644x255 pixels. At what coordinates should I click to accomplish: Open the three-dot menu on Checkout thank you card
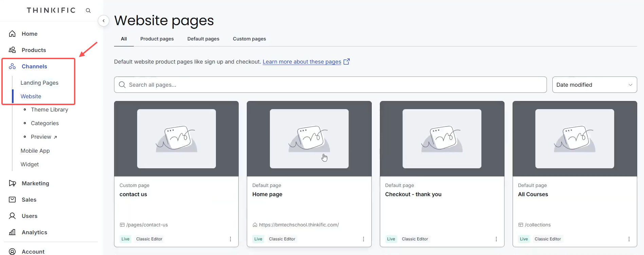click(496, 239)
